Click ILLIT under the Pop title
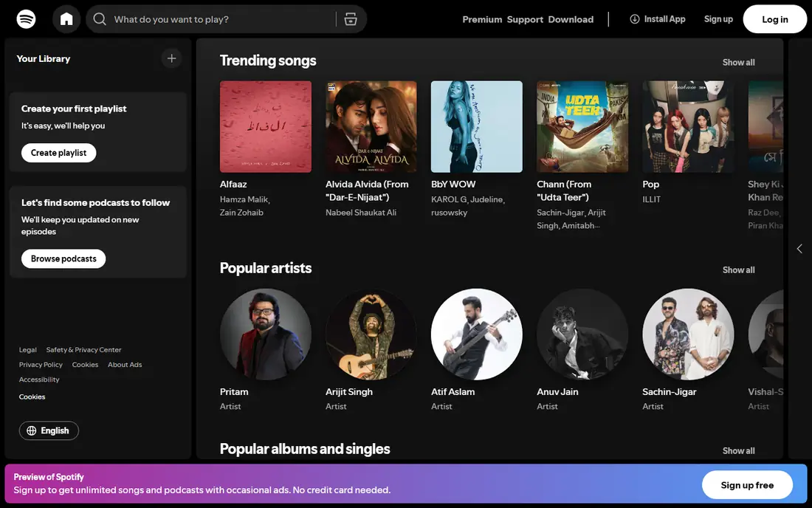812x508 pixels. click(652, 199)
